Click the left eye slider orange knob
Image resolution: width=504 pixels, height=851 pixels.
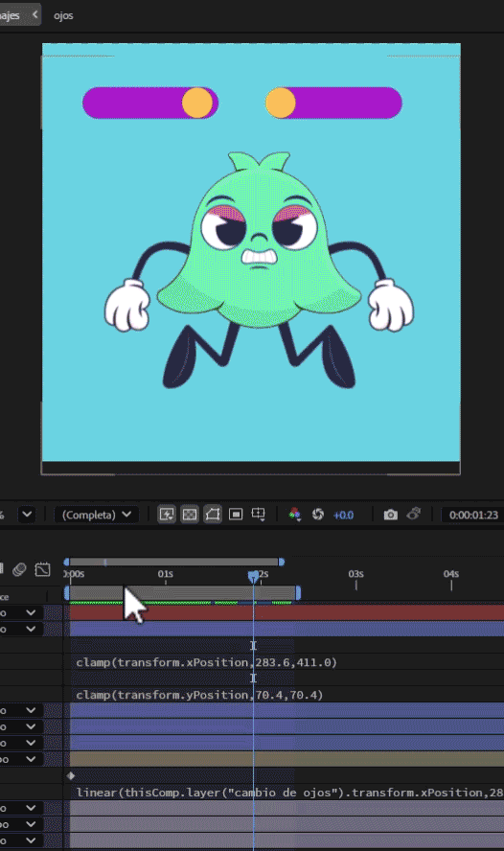197,103
